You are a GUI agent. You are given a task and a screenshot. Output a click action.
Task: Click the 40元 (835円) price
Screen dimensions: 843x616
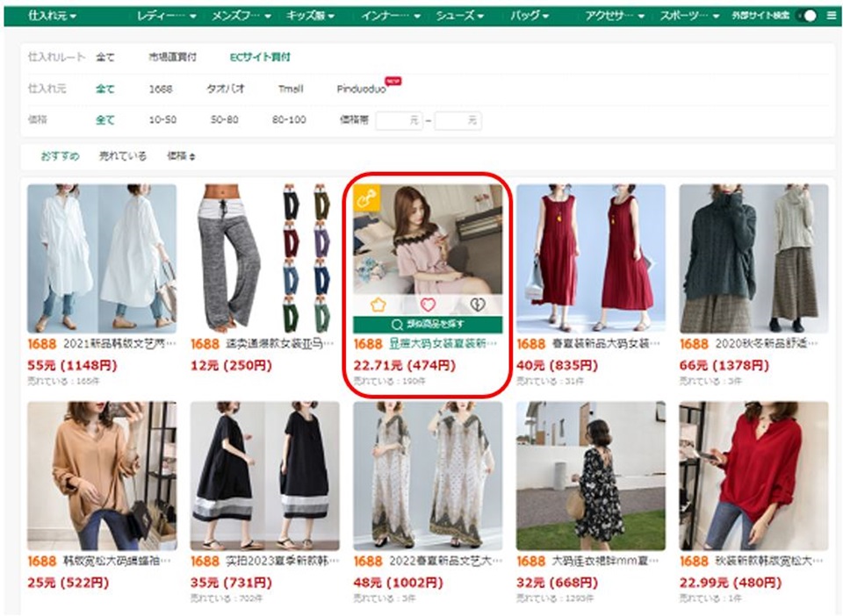pos(557,366)
